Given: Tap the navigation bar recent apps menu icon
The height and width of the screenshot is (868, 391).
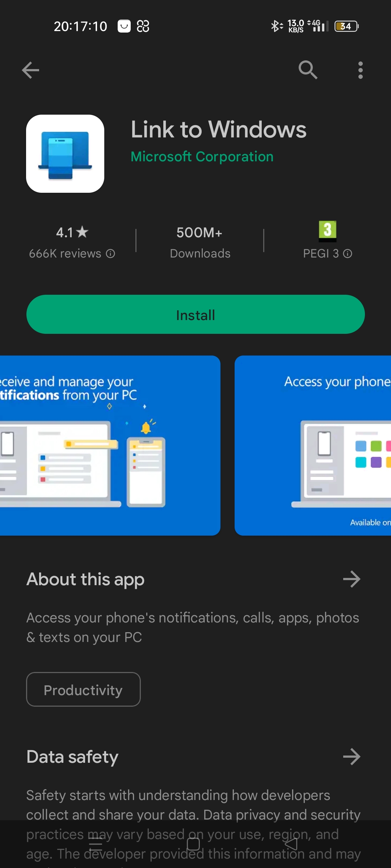Looking at the screenshot, I should point(96,844).
